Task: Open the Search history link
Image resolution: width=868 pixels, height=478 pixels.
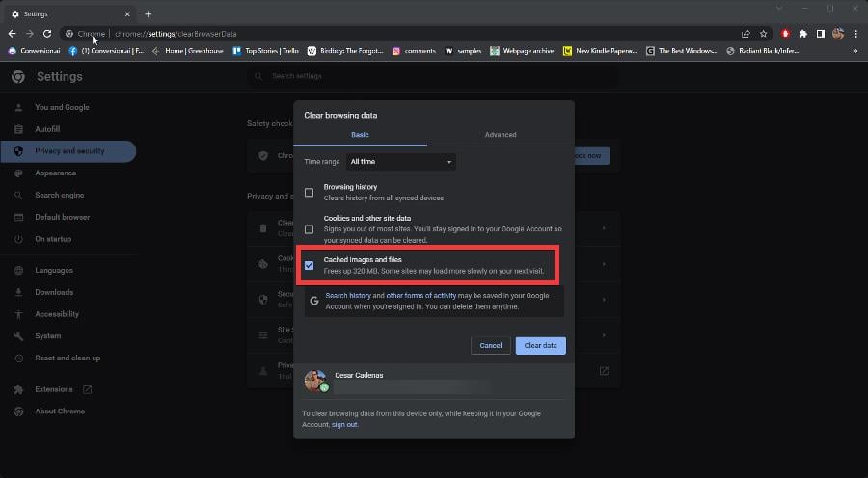Action: (x=348, y=296)
